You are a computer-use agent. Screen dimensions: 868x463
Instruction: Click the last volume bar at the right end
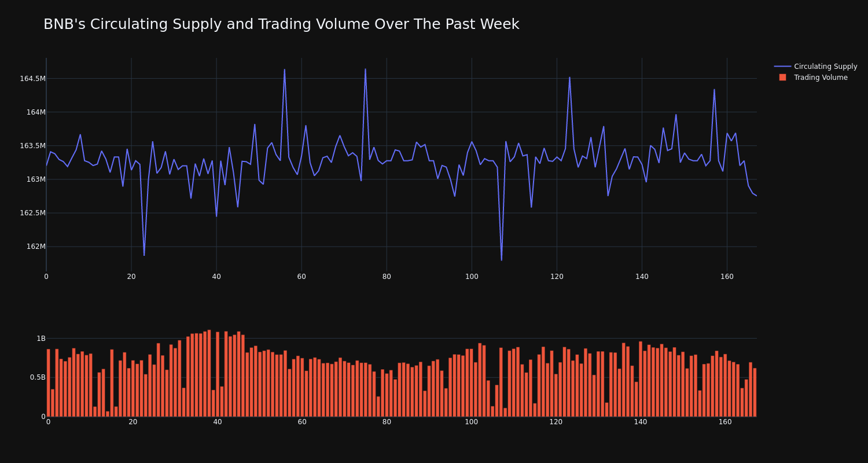(755, 392)
